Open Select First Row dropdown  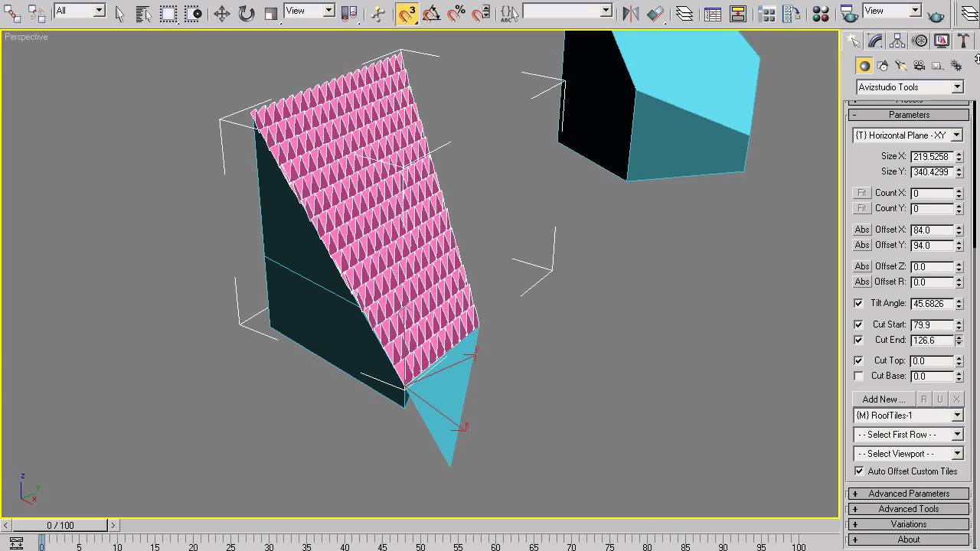pyautogui.click(x=908, y=435)
